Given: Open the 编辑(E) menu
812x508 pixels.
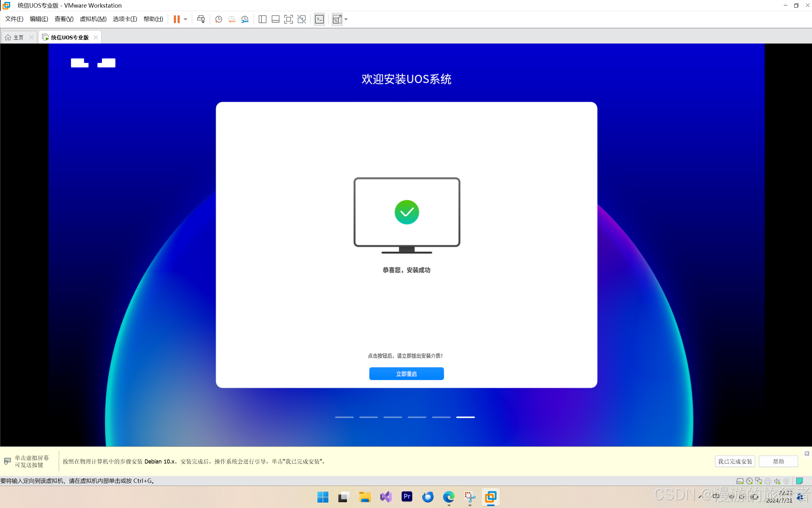Looking at the screenshot, I should [39, 19].
